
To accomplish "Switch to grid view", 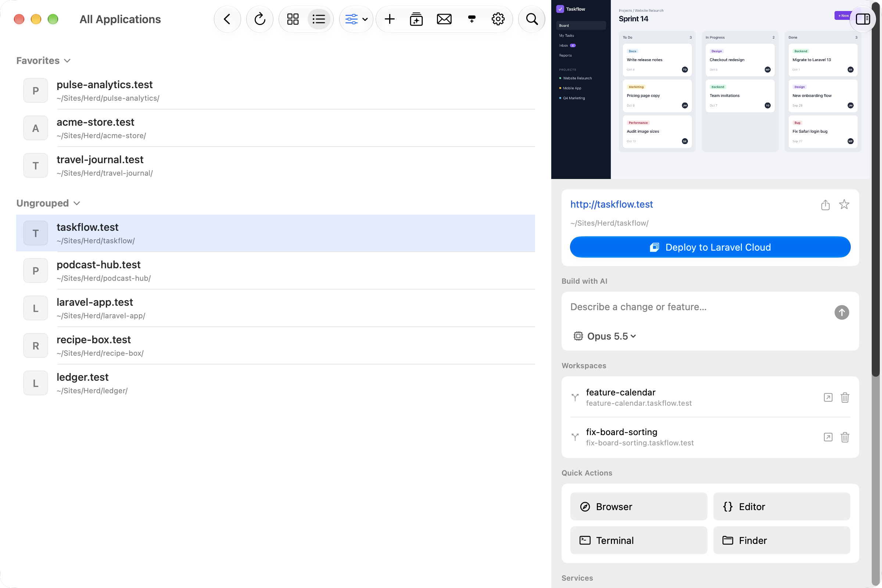I will [293, 19].
